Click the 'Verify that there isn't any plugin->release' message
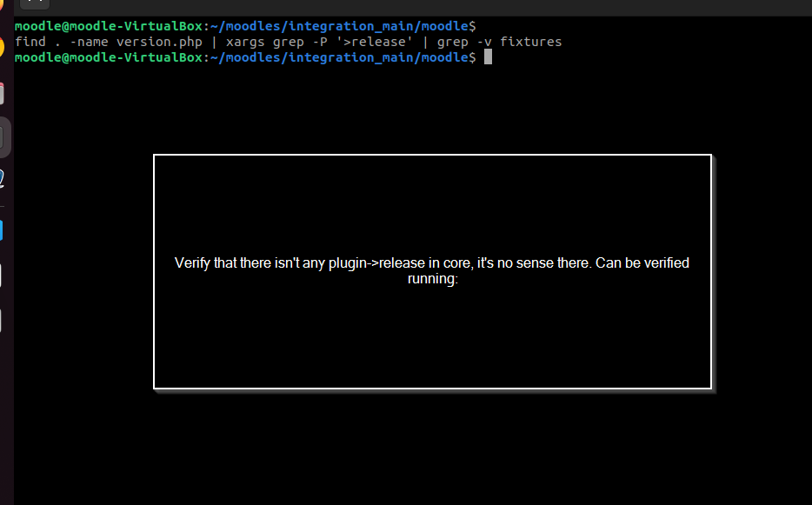Screen dimensions: 812x505 click(x=432, y=271)
